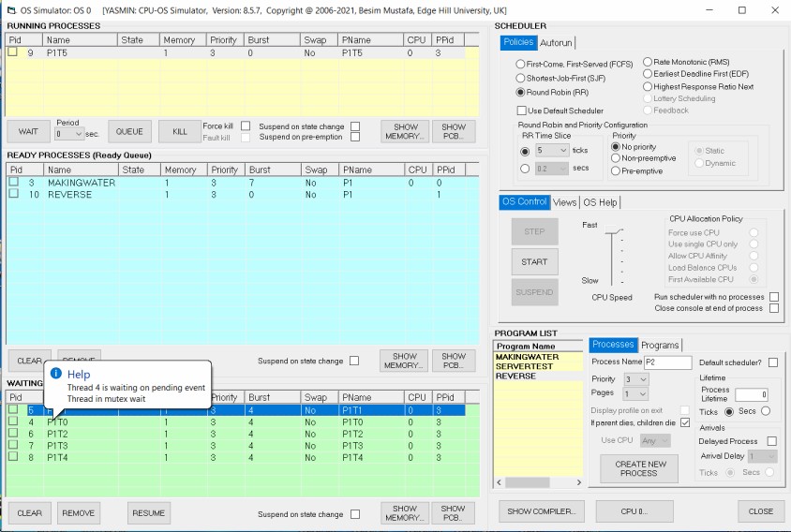Screen dimensions: 791x532
Task: Switch to the Policies tab
Action: click(518, 42)
